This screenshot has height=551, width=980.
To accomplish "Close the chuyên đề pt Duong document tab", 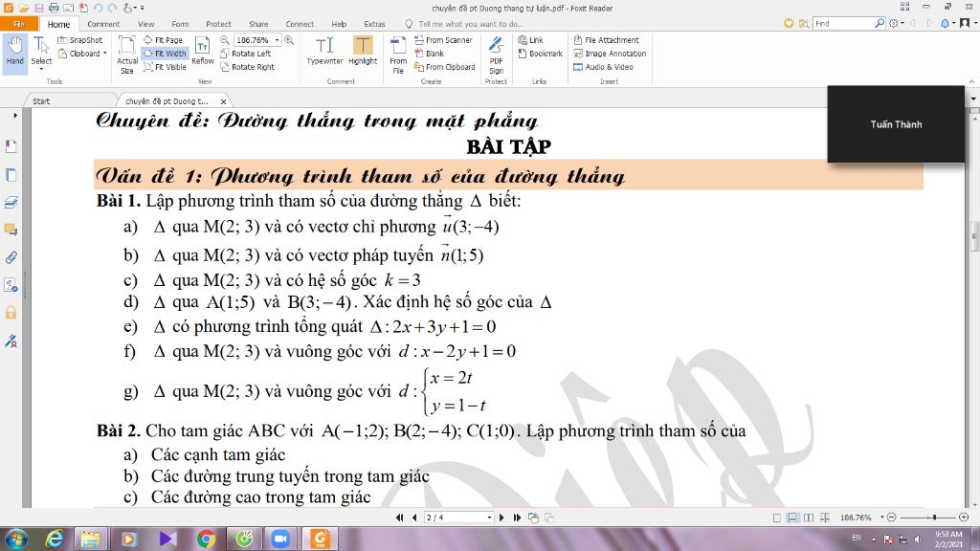I will 223,101.
